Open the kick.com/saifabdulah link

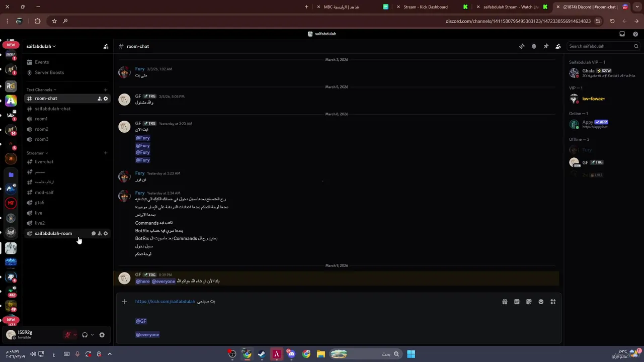[x=165, y=302]
